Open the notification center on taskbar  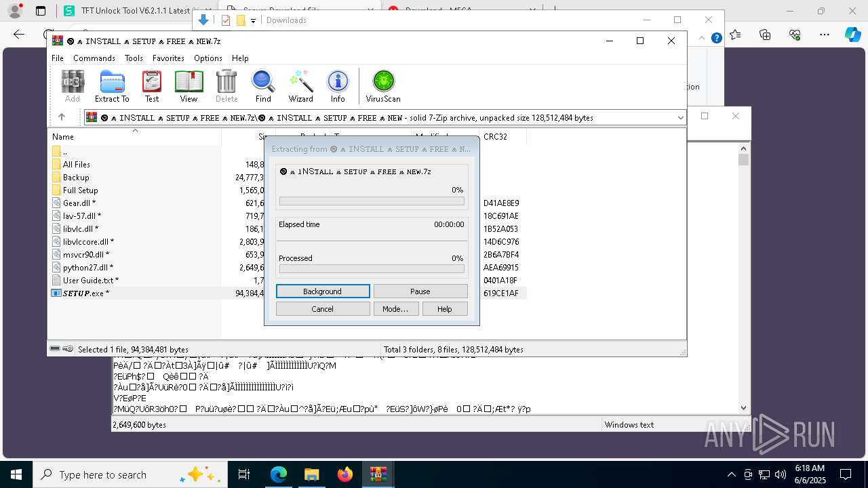[x=846, y=474]
